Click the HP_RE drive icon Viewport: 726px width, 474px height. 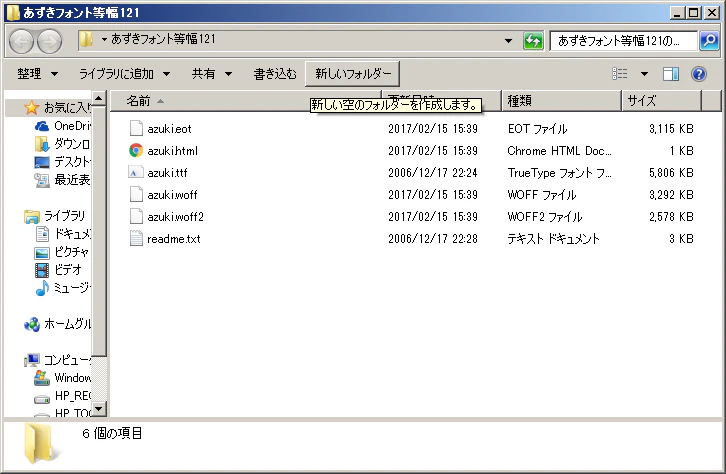pyautogui.click(x=42, y=398)
